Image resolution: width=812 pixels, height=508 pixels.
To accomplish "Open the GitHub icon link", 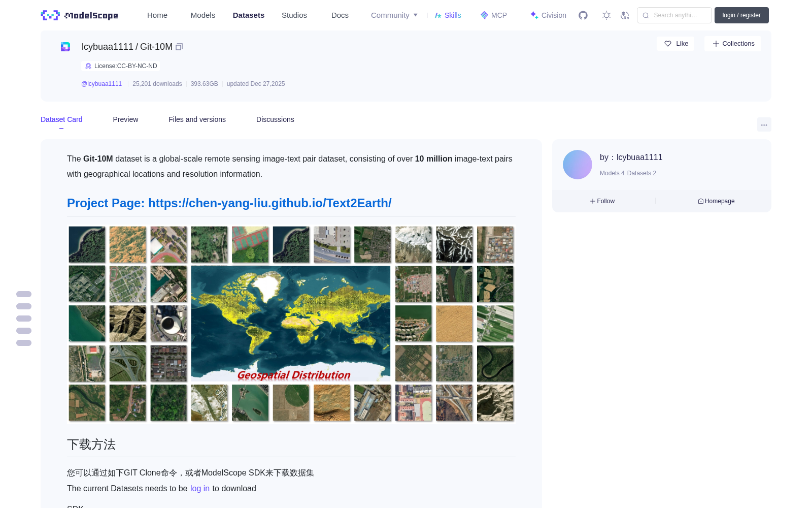I will pyautogui.click(x=583, y=15).
